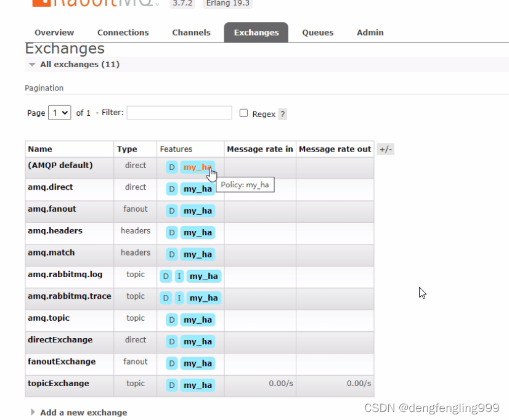Click the Regex help question mark icon
Viewport: 509px width, 420px height.
pyautogui.click(x=282, y=114)
